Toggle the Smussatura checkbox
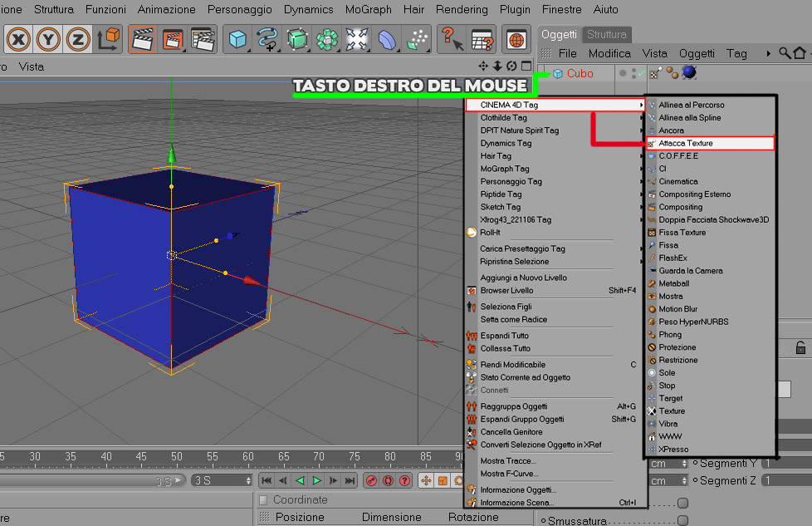 [x=682, y=520]
